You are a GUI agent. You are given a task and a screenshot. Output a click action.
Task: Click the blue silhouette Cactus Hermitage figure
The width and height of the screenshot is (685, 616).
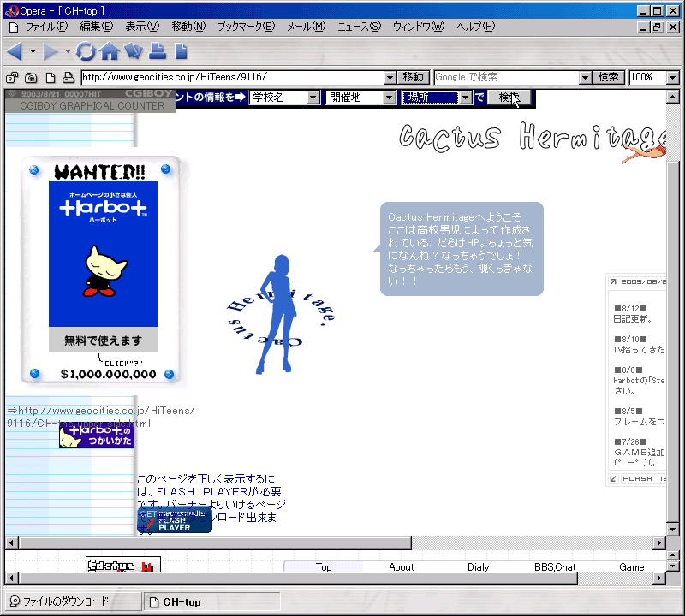280,314
